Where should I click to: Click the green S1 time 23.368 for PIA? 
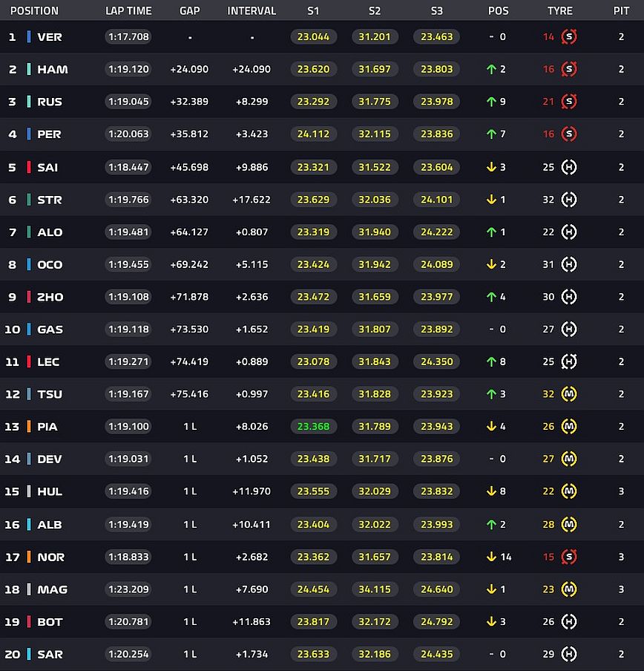313,427
